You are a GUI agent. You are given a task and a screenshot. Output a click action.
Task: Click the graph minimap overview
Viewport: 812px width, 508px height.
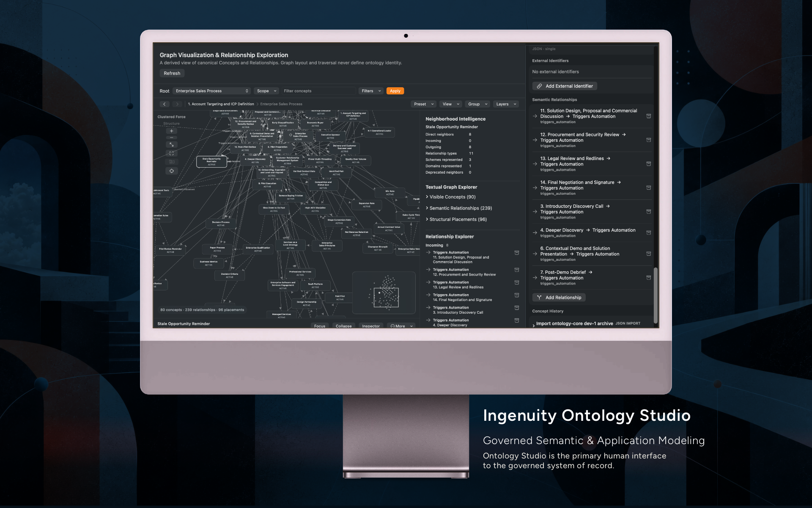coord(384,293)
